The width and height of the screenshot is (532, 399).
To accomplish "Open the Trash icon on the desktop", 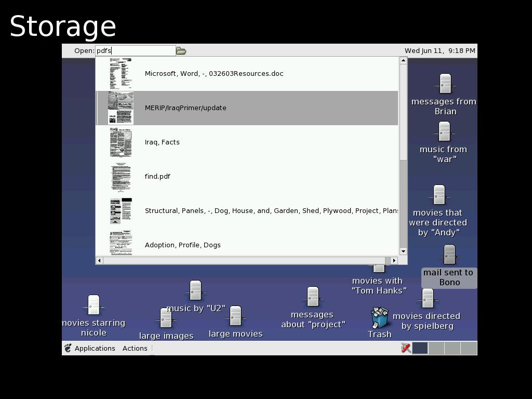I will (x=379, y=318).
